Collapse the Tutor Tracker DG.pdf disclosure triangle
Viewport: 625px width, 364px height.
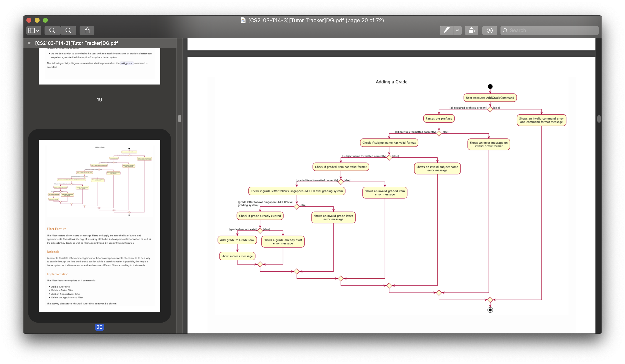(29, 43)
